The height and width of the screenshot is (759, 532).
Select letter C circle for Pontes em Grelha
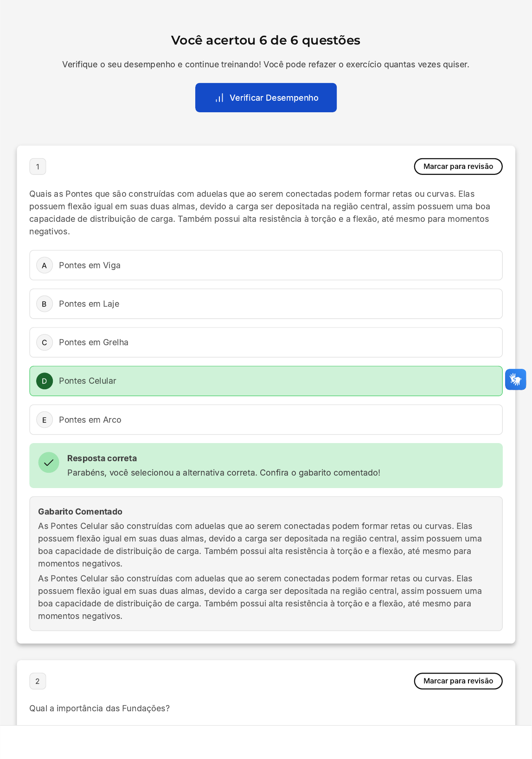(45, 342)
